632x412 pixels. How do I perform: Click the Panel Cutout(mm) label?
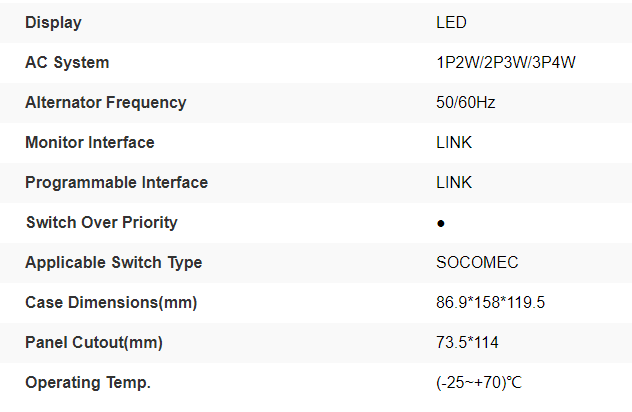click(93, 342)
